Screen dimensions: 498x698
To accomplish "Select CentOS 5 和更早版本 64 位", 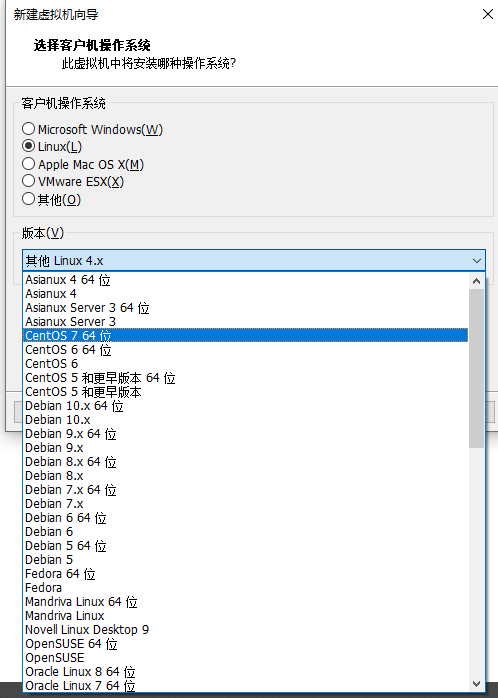I will click(245, 377).
